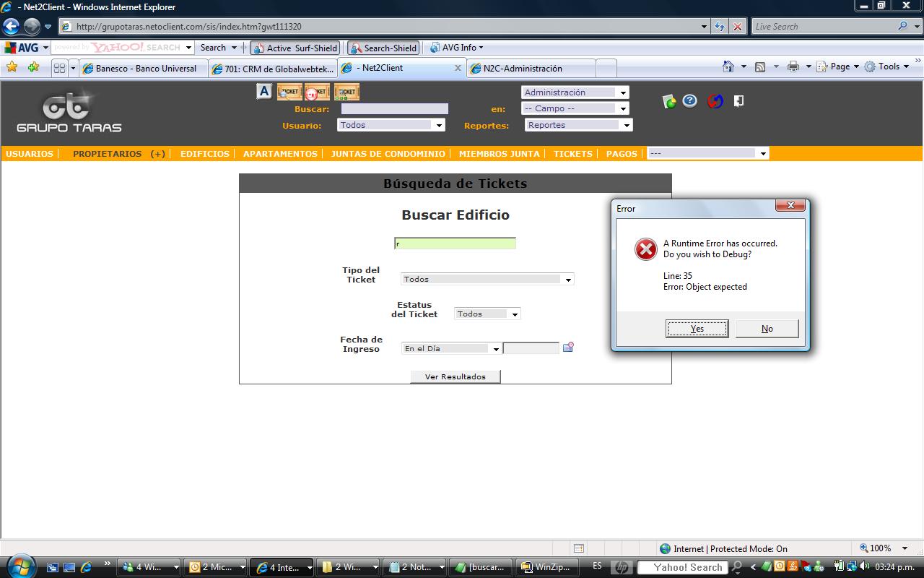The image size is (924, 578).
Task: Open the Reportes dropdown
Action: coord(578,125)
